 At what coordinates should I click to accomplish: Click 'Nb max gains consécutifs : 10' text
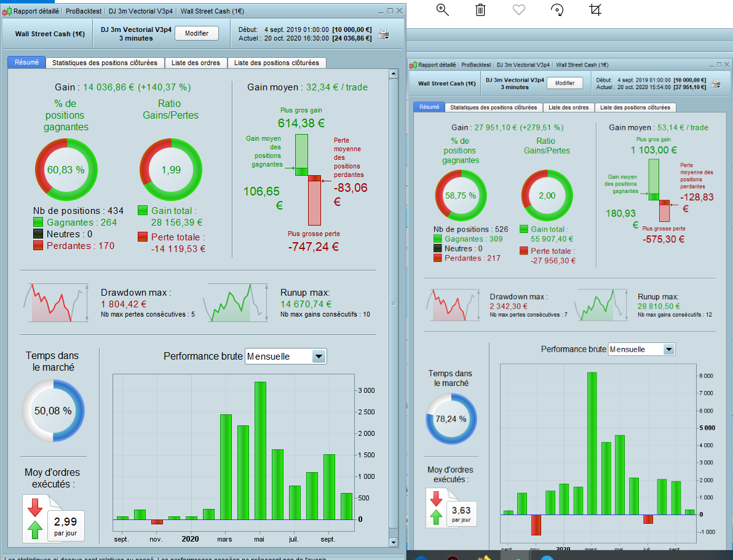pos(325,315)
